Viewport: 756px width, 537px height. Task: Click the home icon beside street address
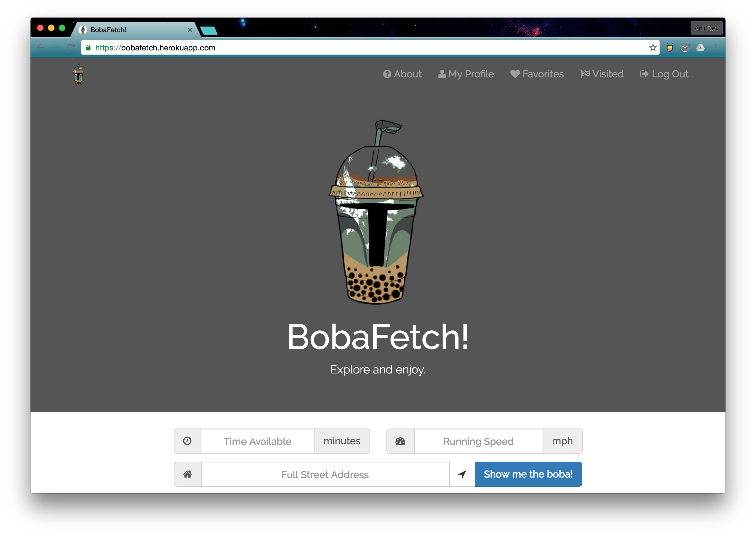[188, 474]
